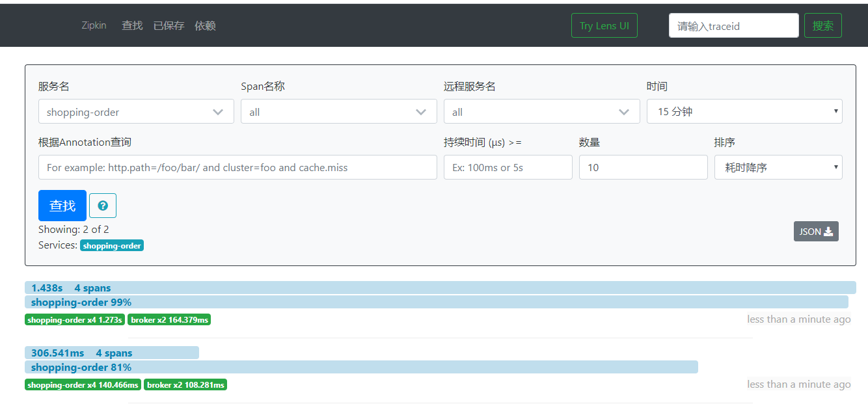The width and height of the screenshot is (868, 404).
Task: Open the Zipkin home link
Action: (94, 25)
